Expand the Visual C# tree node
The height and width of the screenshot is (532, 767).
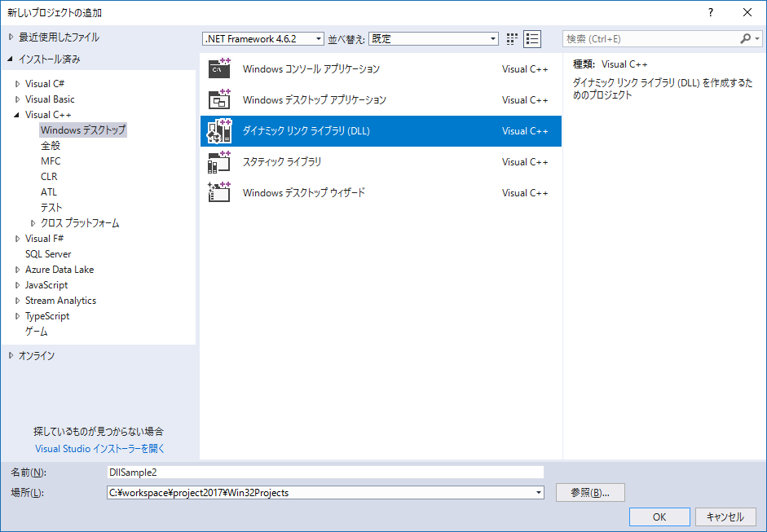tap(19, 83)
